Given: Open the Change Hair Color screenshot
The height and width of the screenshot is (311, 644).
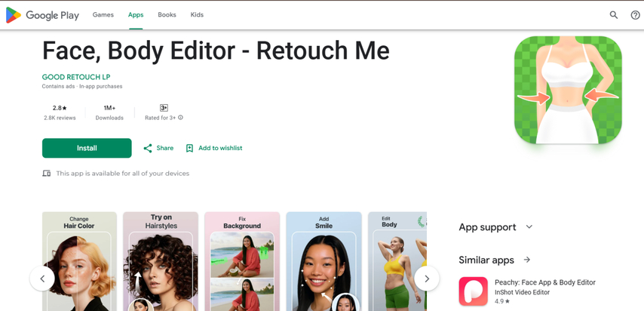Looking at the screenshot, I should pos(79,261).
